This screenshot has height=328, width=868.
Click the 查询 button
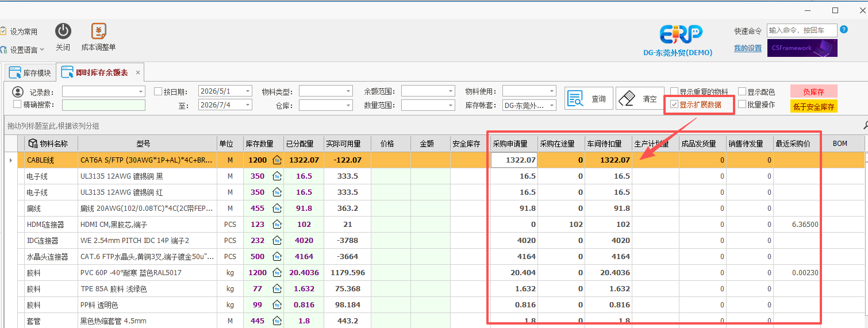point(588,99)
